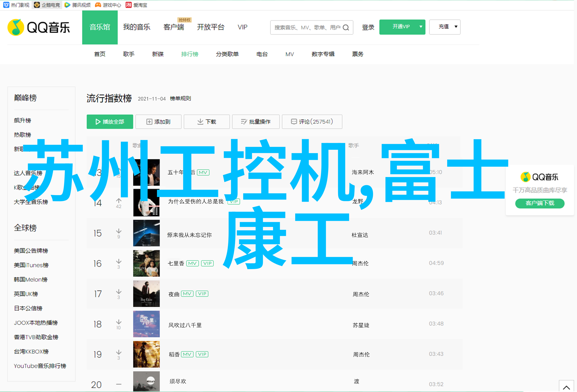Click the 批量操作 button
The width and height of the screenshot is (577, 392).
point(256,122)
